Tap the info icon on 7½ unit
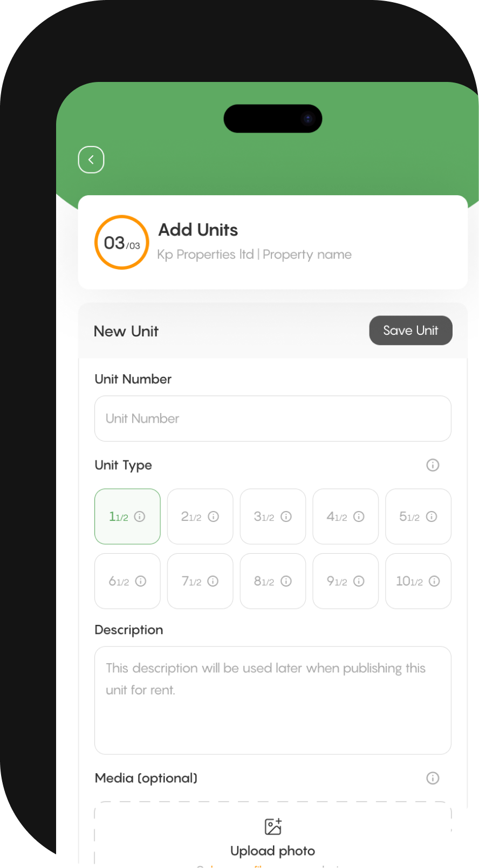Screen dimensions: 479x868 click(x=213, y=581)
